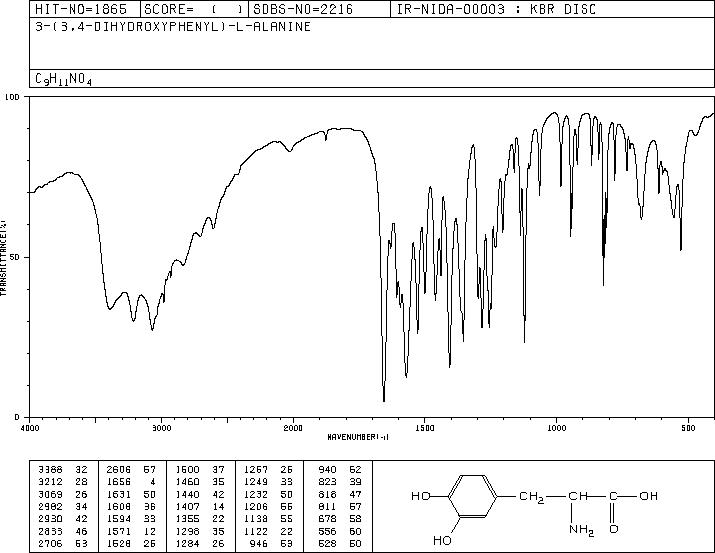Click the benzene ring in the structure drawing
The height and width of the screenshot is (553, 715).
click(472, 496)
